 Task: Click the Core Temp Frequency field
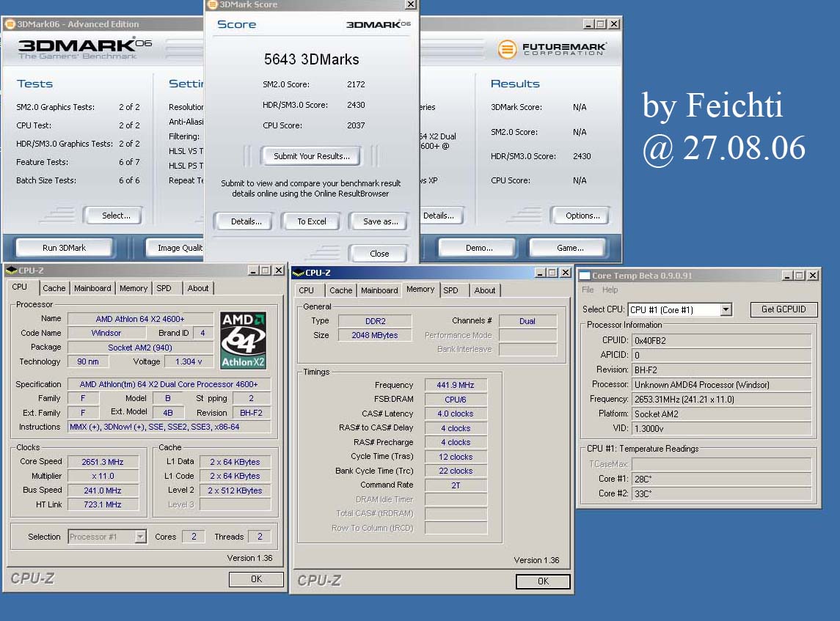pyautogui.click(x=722, y=400)
